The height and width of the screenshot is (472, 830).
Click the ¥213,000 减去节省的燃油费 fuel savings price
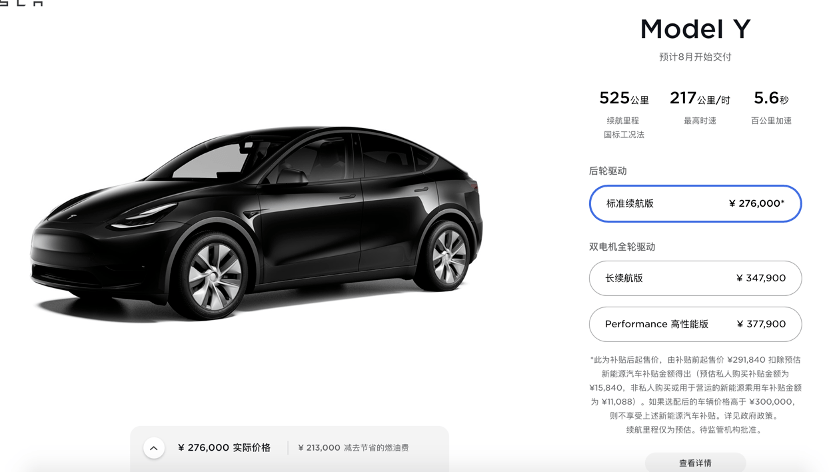pyautogui.click(x=353, y=448)
